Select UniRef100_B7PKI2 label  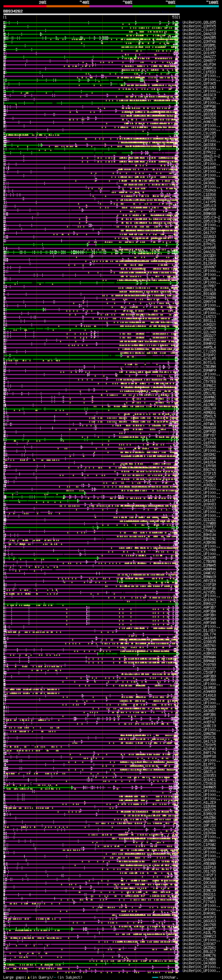199,152
